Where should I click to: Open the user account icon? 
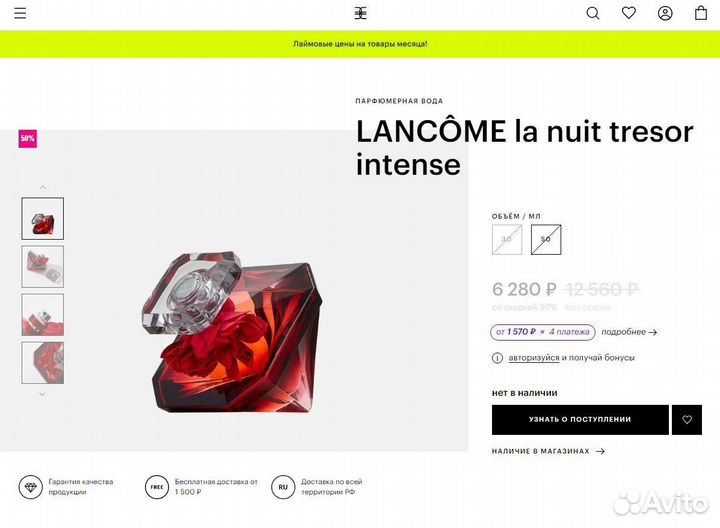[x=665, y=13]
